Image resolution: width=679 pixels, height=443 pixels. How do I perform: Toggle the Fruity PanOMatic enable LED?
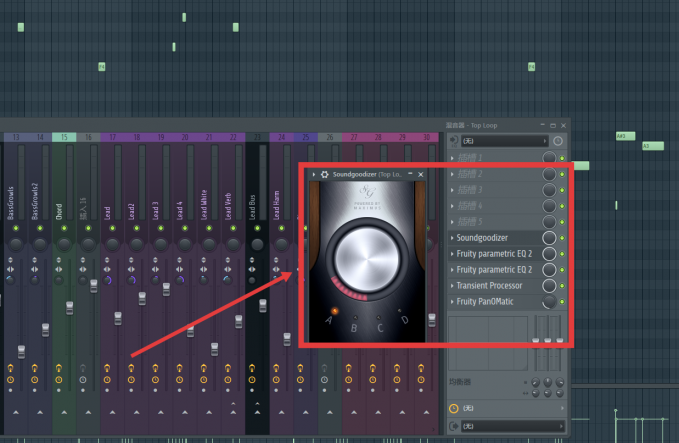pyautogui.click(x=562, y=302)
